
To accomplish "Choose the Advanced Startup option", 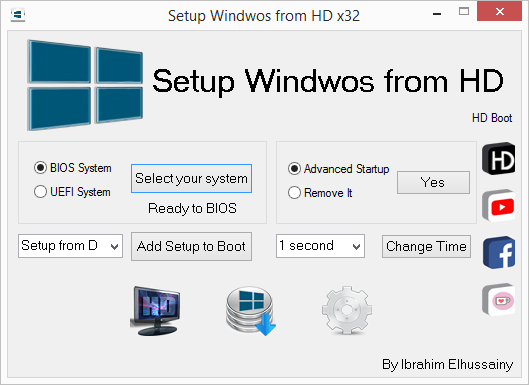I will click(x=338, y=168).
